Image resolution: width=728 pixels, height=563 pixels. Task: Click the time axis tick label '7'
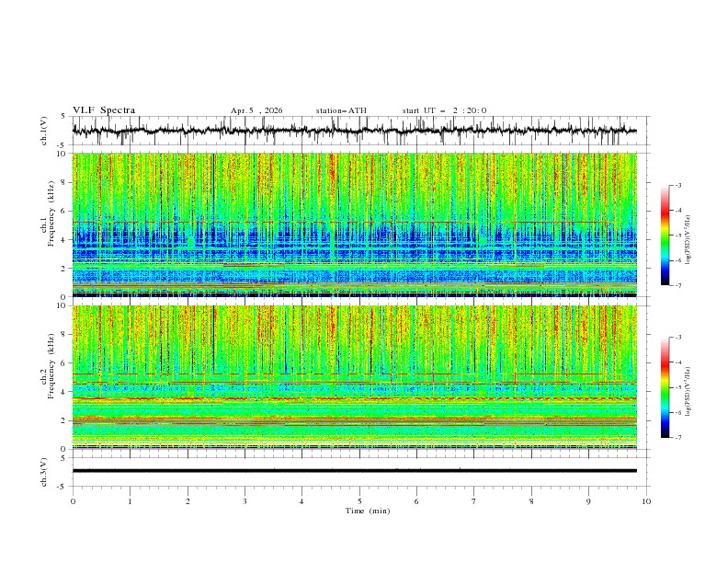pos(474,501)
